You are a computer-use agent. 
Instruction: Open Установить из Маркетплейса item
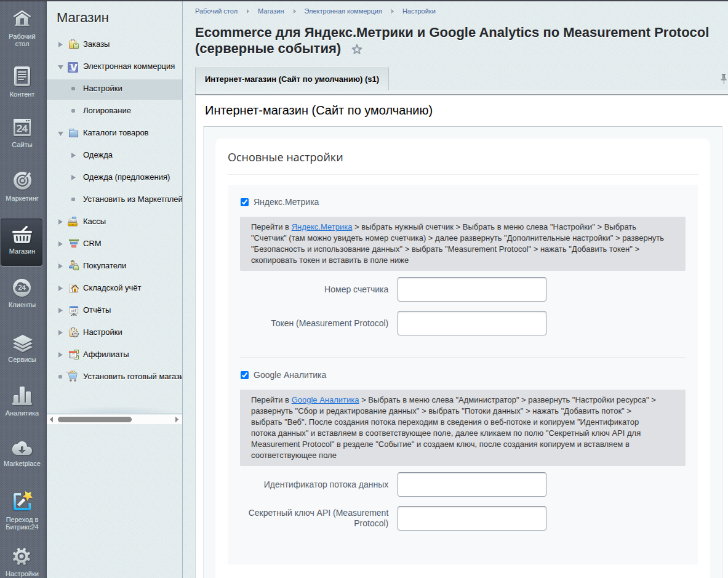tap(132, 199)
